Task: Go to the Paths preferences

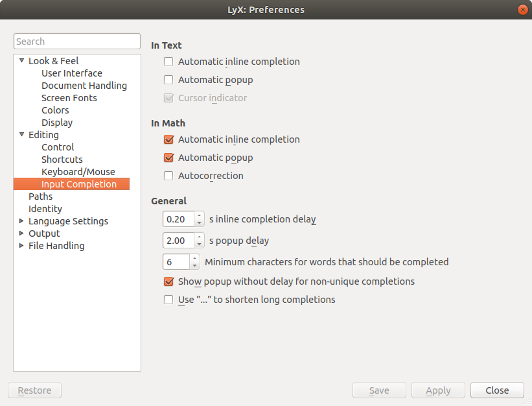Action: pos(40,197)
